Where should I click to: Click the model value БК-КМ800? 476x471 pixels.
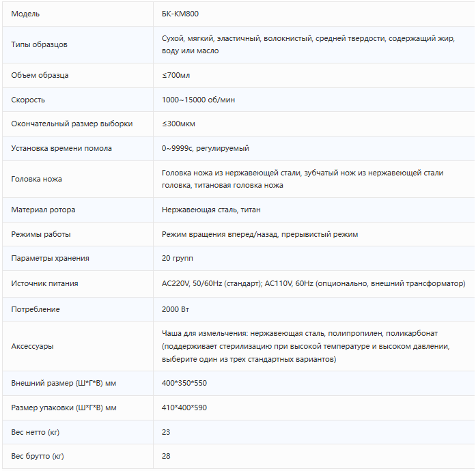pyautogui.click(x=180, y=14)
